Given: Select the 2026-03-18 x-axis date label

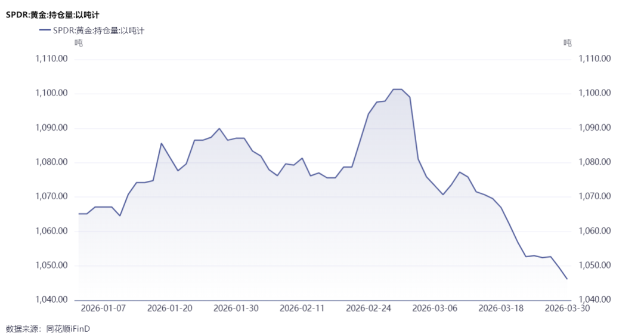Looking at the screenshot, I should (x=501, y=309).
